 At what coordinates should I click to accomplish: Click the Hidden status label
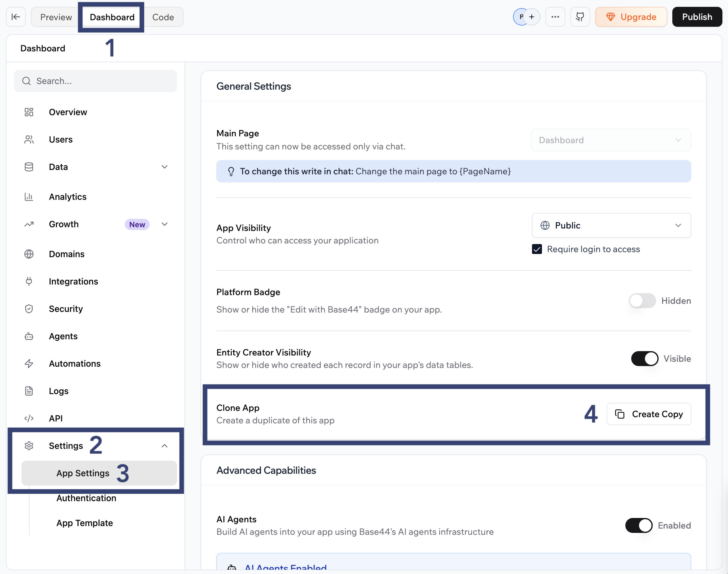coord(676,301)
